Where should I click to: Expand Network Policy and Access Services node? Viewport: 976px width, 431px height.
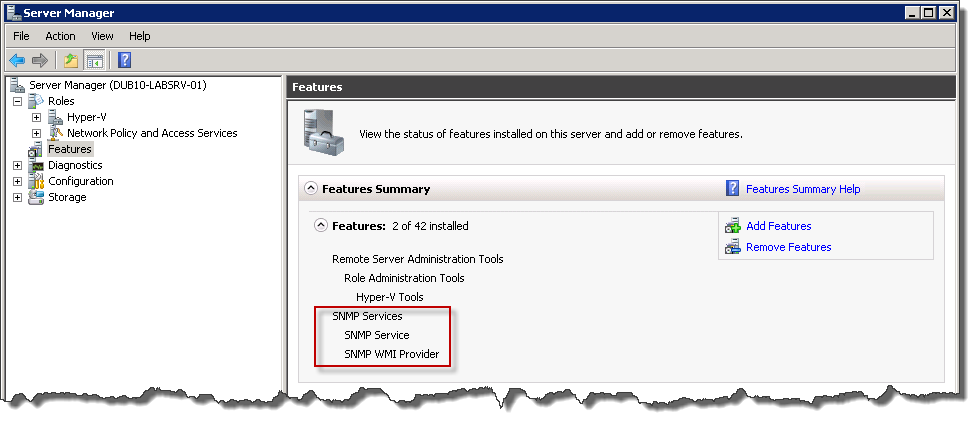[x=36, y=133]
